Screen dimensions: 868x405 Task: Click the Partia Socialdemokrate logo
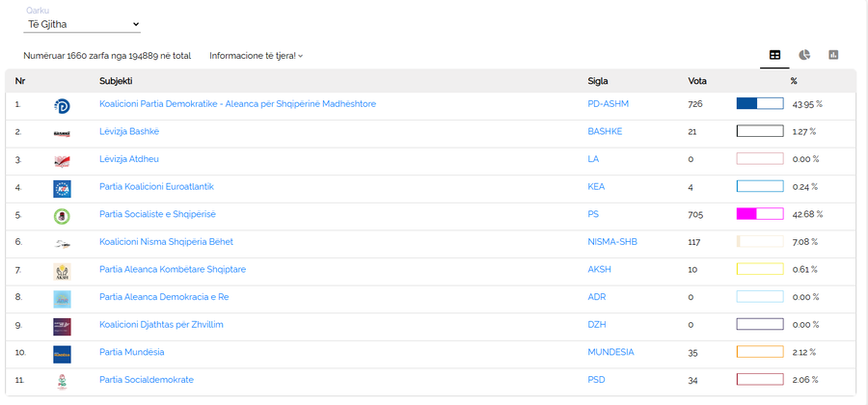pos(62,382)
